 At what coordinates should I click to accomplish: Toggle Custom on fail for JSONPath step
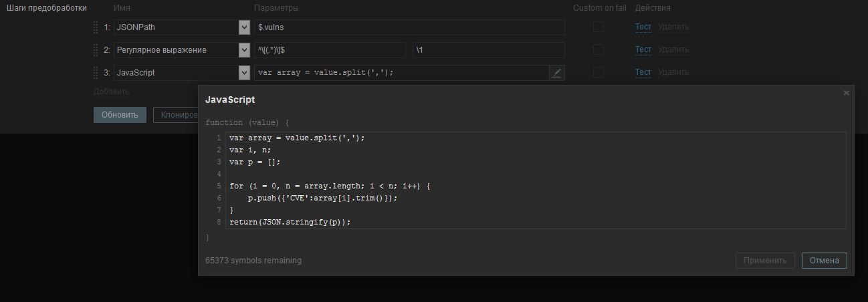point(599,27)
